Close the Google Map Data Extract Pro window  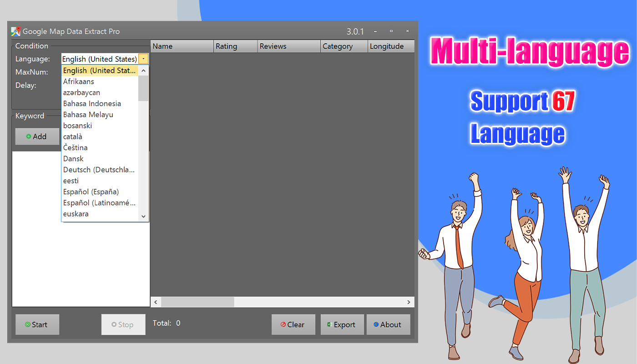coord(407,31)
